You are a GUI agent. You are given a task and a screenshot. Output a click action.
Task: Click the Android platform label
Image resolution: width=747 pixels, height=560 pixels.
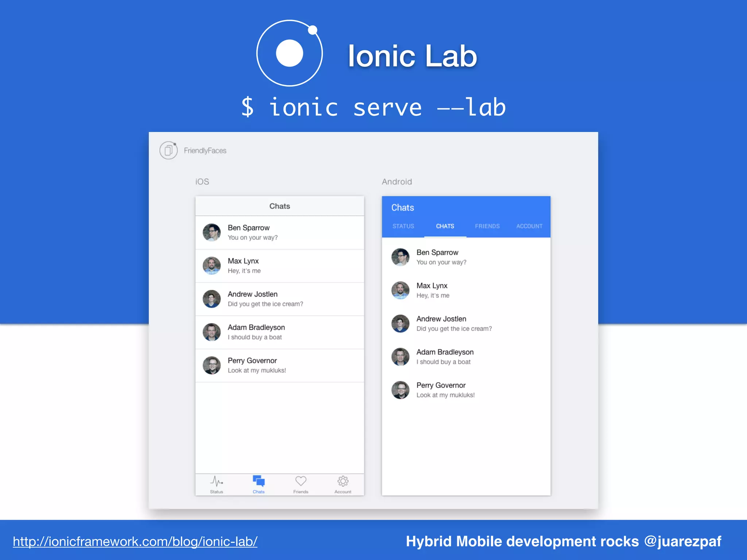coord(397,182)
